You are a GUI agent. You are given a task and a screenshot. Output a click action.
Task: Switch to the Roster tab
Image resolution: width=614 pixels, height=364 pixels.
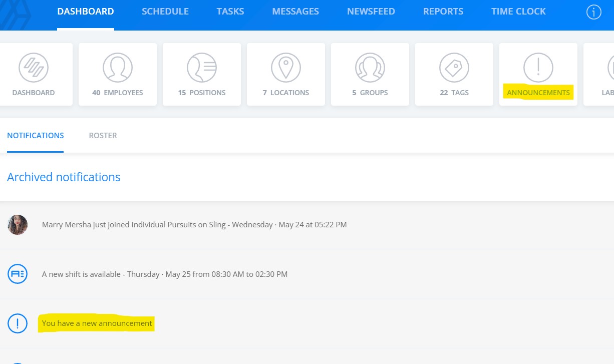click(x=103, y=136)
